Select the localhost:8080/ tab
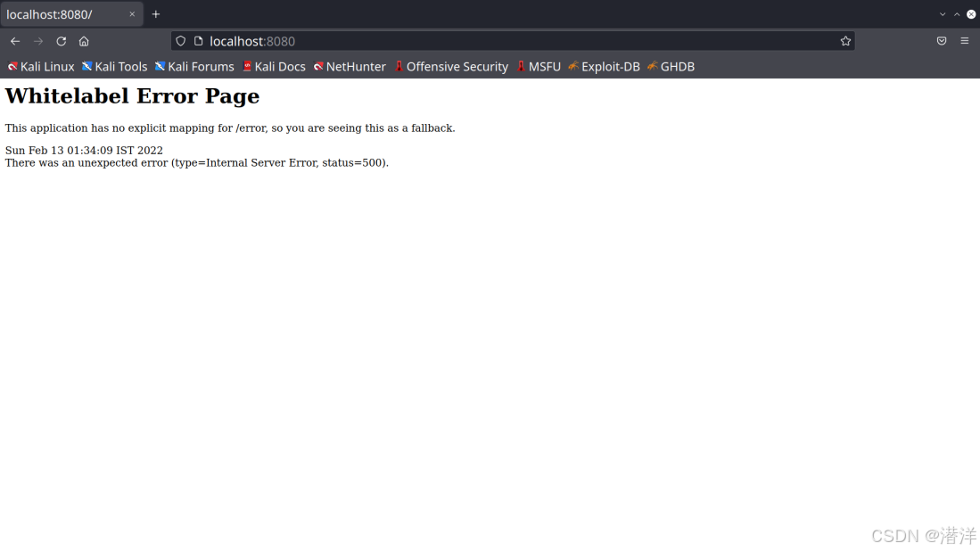The height and width of the screenshot is (551, 980). [72, 14]
